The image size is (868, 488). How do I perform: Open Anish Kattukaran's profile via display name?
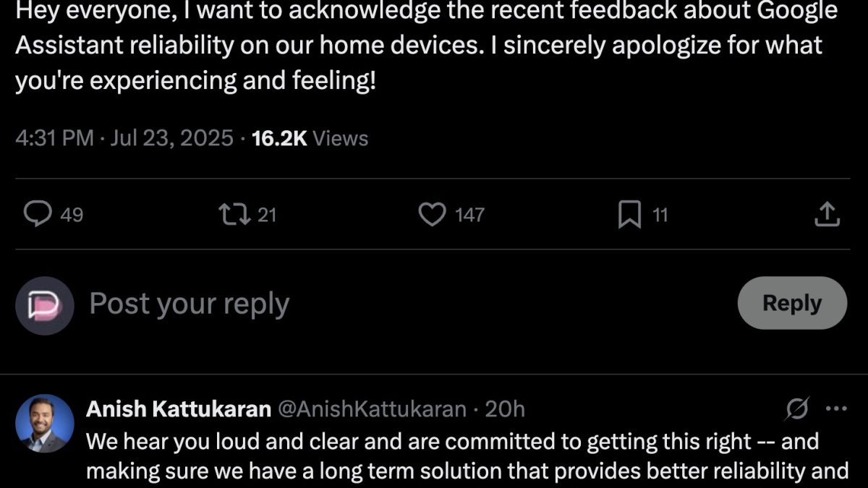click(178, 409)
